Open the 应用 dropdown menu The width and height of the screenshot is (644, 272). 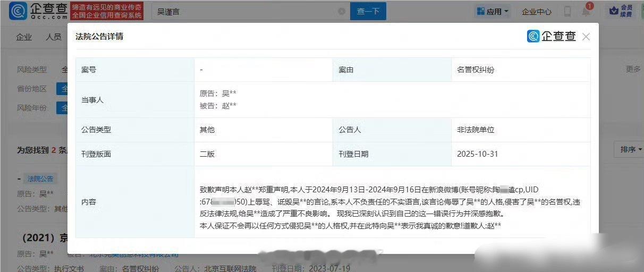coord(493,11)
